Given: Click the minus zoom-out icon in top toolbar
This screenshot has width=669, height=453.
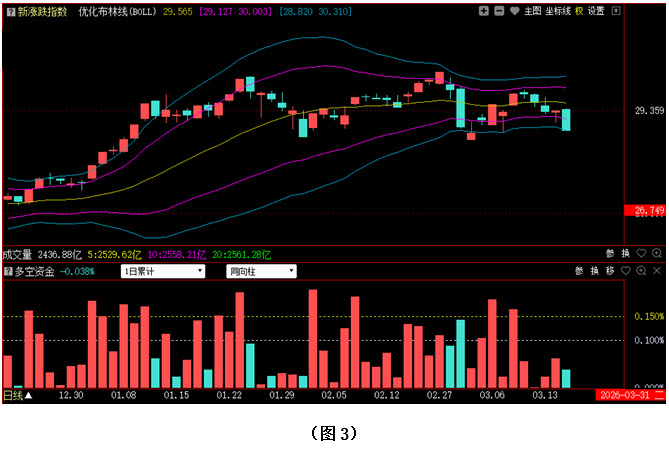Looking at the screenshot, I should [x=499, y=11].
